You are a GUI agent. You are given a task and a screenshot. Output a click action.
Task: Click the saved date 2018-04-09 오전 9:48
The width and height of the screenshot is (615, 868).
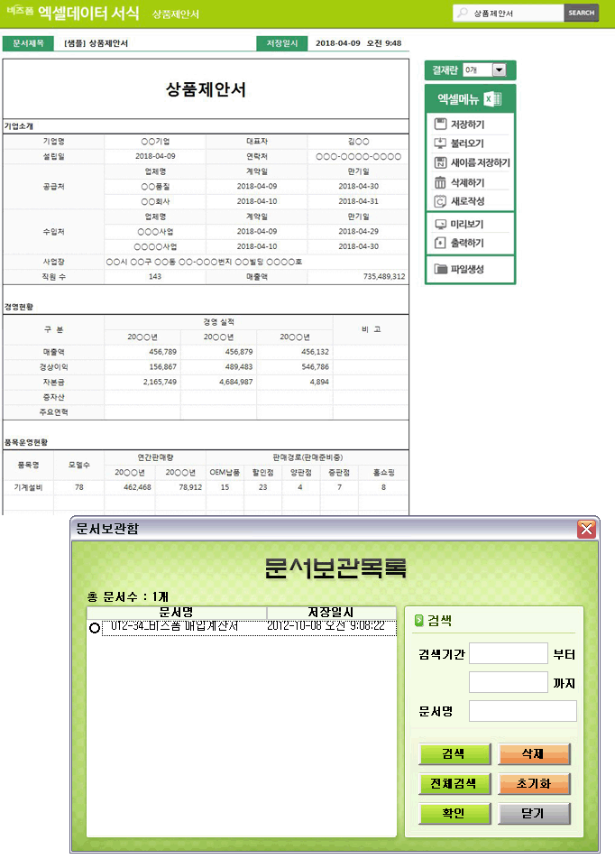pos(358,43)
